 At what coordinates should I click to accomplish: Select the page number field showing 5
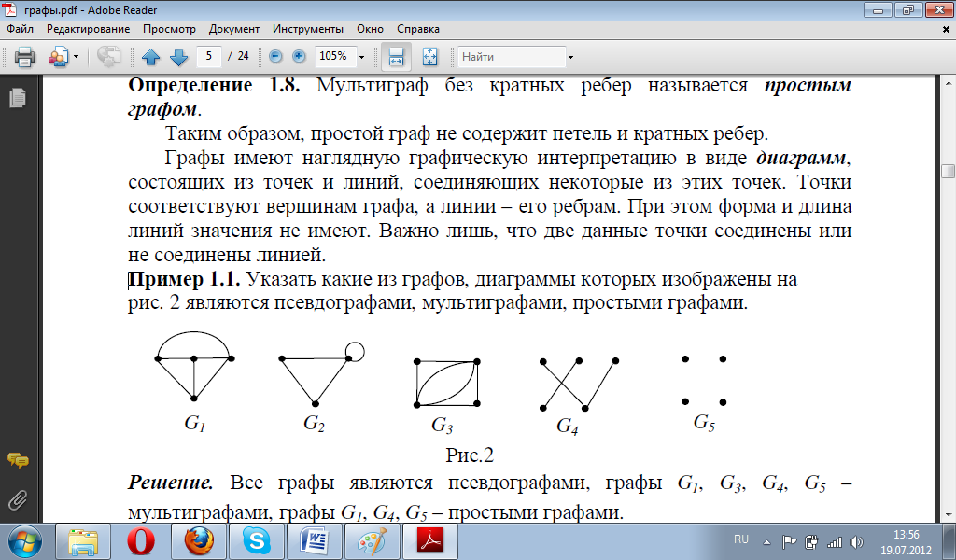(x=209, y=56)
